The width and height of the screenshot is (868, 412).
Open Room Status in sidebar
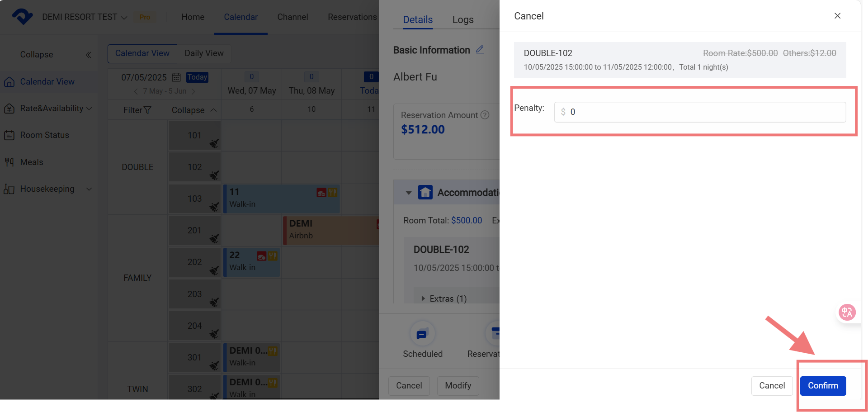[x=44, y=135]
